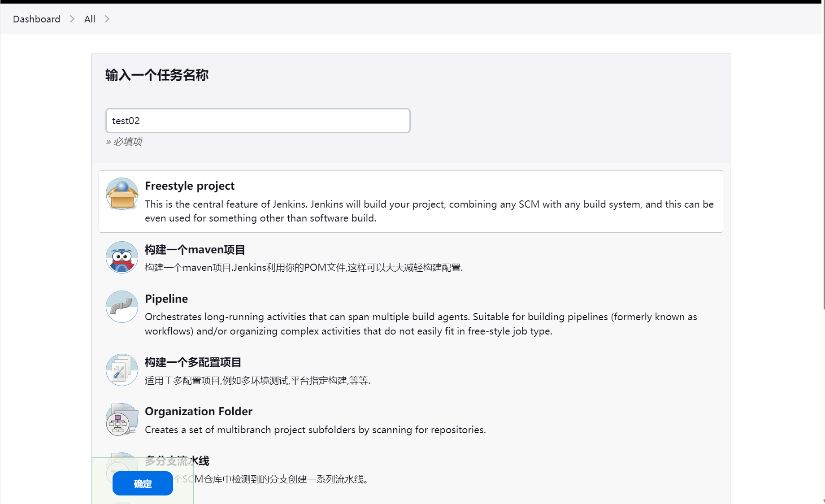Focus the task name field containing test02

pos(258,121)
